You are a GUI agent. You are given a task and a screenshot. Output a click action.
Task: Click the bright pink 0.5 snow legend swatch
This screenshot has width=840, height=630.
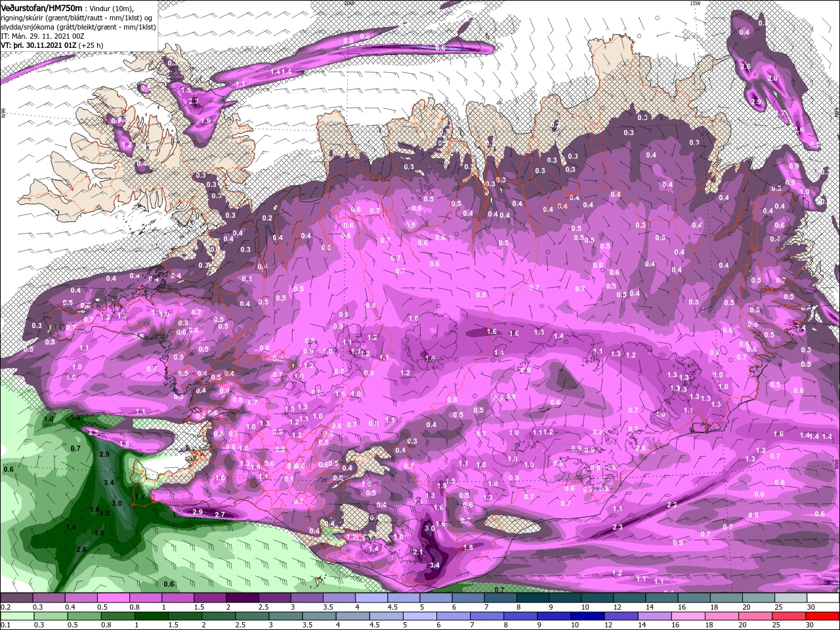point(113,598)
